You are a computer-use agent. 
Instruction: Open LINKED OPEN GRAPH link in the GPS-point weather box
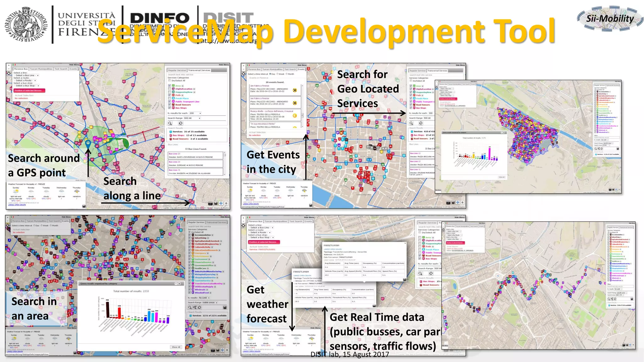tap(17, 205)
